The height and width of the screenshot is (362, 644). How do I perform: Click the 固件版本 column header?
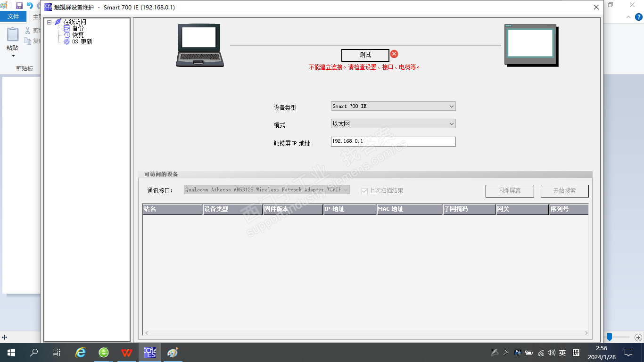coord(293,209)
